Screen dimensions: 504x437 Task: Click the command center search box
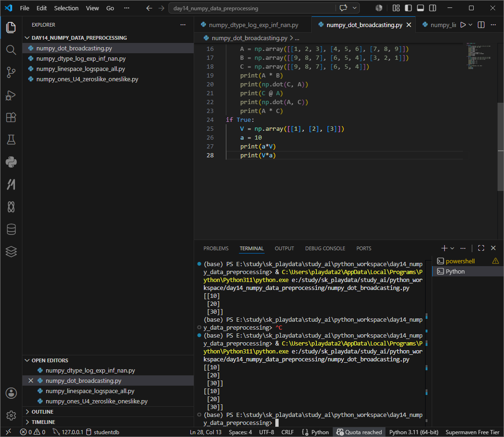tap(252, 8)
